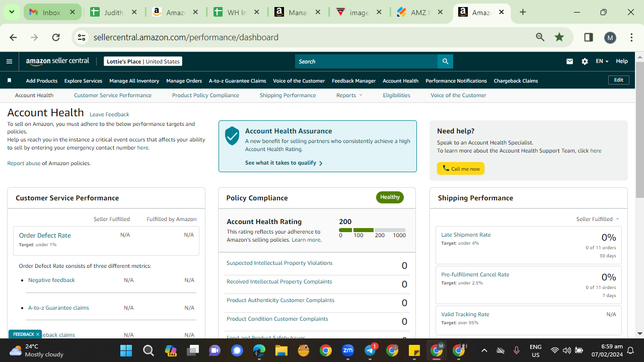Open the language EN dropdown
This screenshot has height=362, width=644.
coord(602,61)
